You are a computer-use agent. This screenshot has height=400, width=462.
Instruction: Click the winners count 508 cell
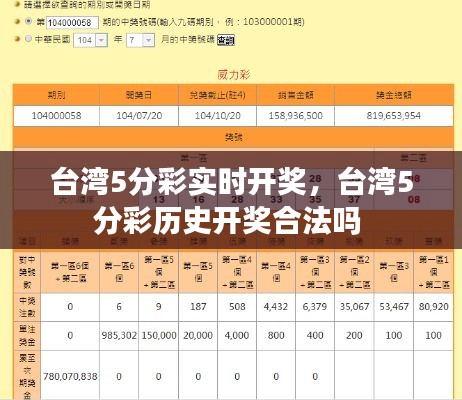[x=237, y=307]
